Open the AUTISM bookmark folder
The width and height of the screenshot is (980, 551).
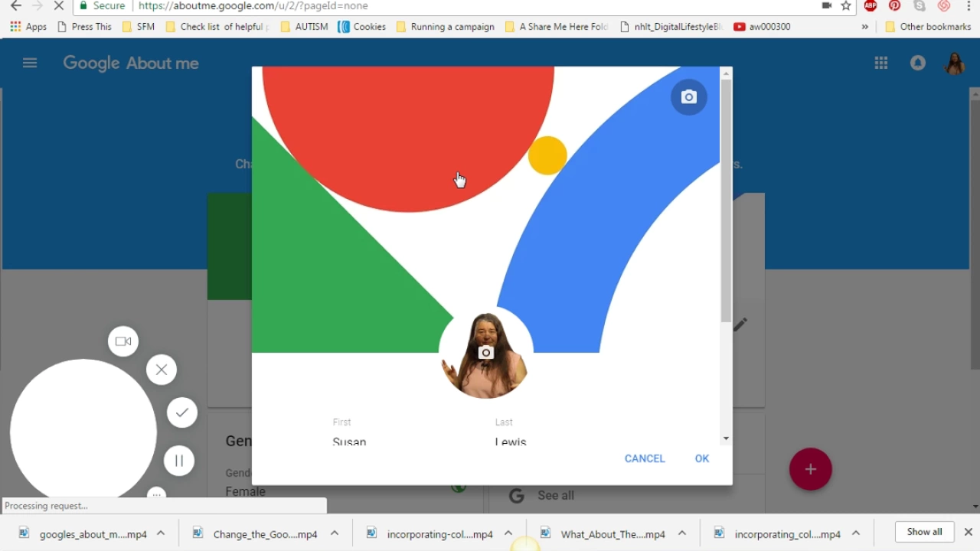(305, 27)
